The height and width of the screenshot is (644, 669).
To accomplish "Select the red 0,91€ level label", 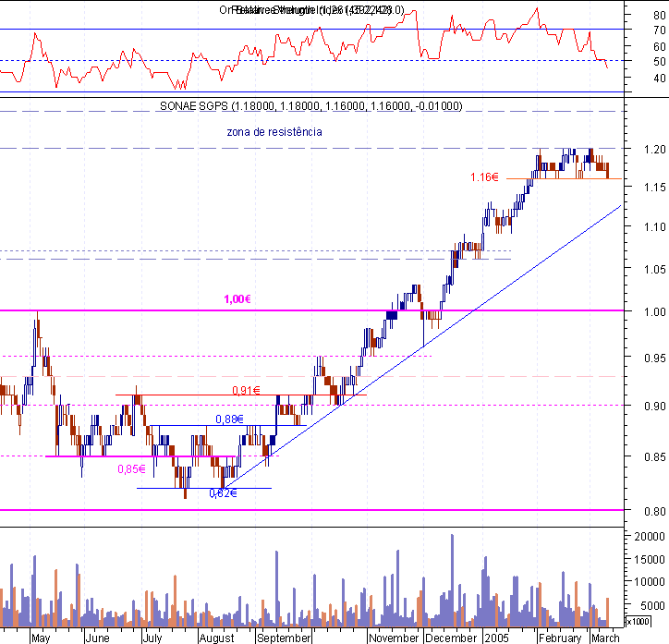I will point(246,390).
